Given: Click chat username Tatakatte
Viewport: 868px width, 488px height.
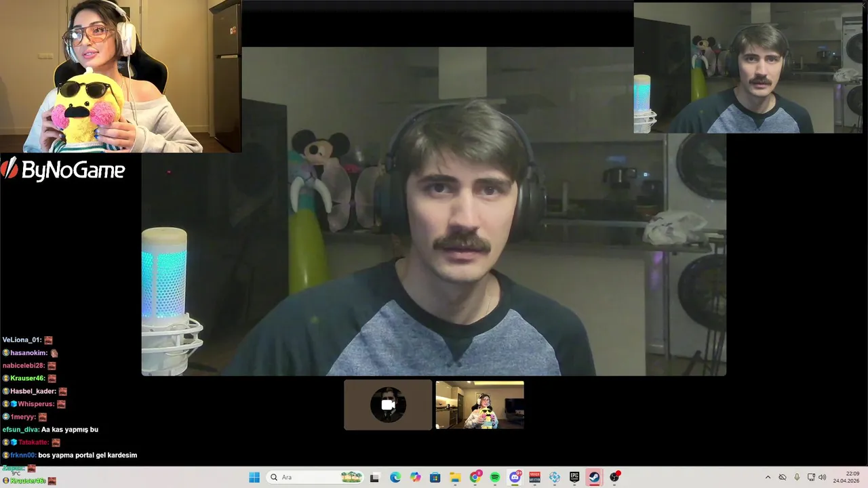Looking at the screenshot, I should tap(33, 443).
